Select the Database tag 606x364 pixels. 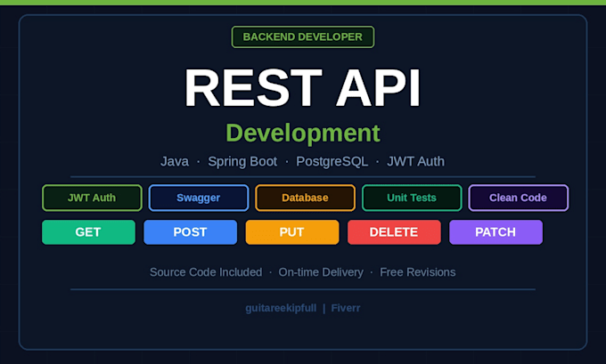(306, 198)
